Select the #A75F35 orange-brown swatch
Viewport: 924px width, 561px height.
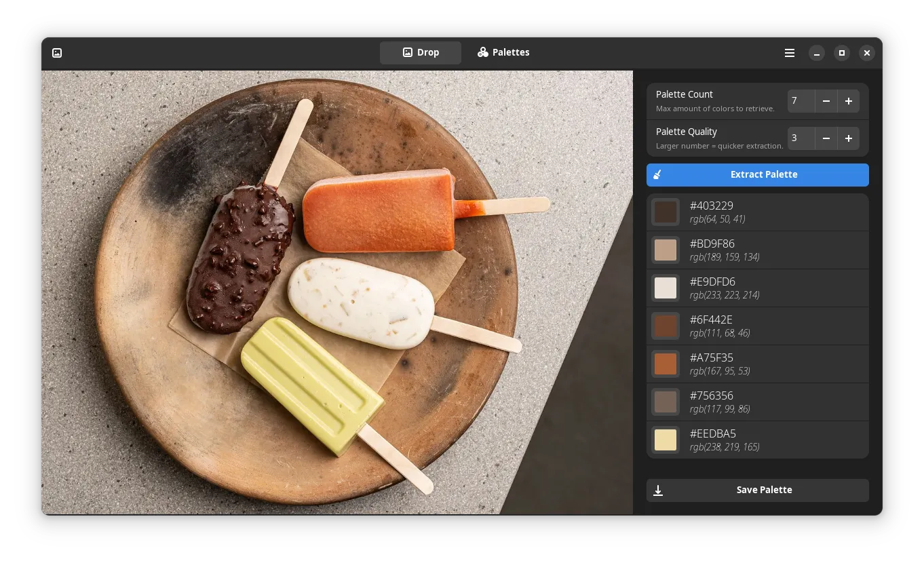pyautogui.click(x=666, y=364)
